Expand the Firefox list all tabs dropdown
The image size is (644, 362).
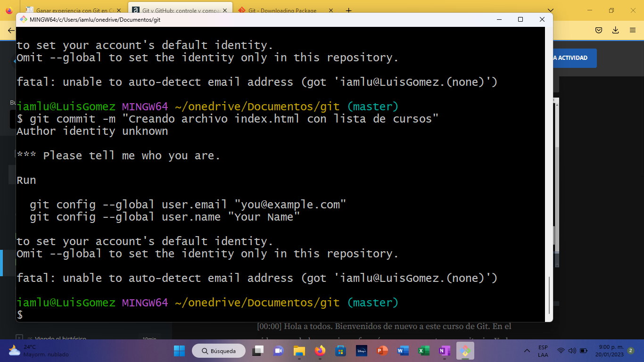551,10
